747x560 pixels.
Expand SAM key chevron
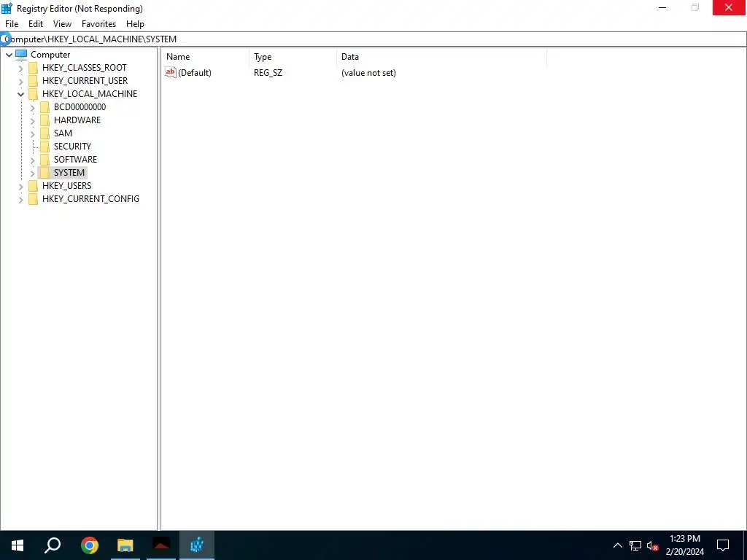[x=32, y=134]
